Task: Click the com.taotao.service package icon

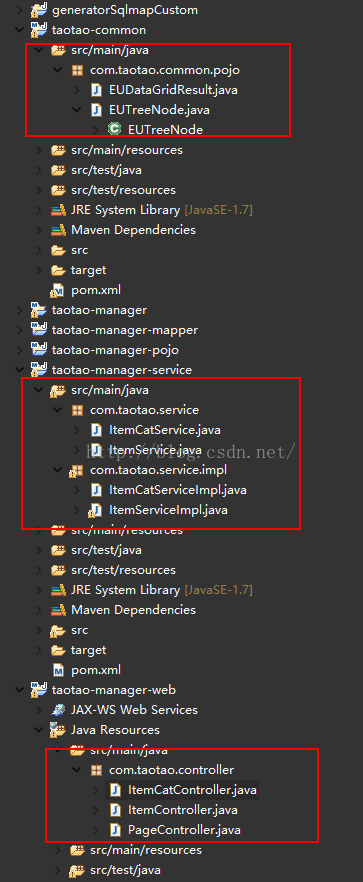Action: 78,410
